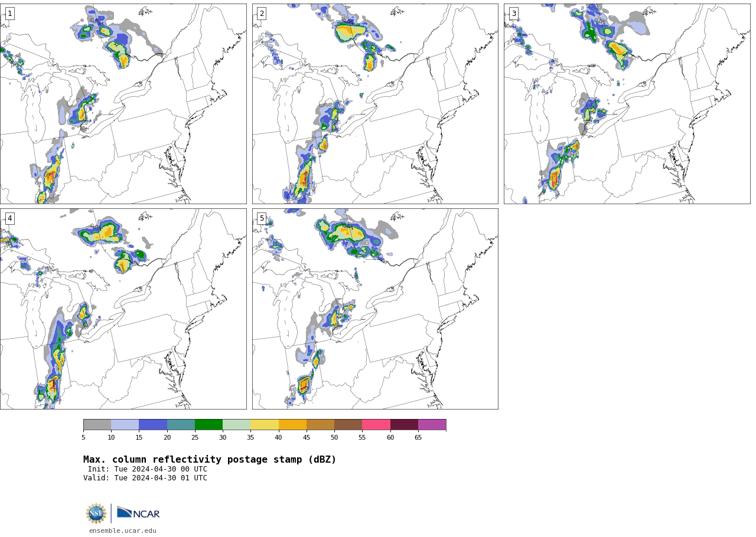Click the ensemble.ucar.edu text

point(123,531)
